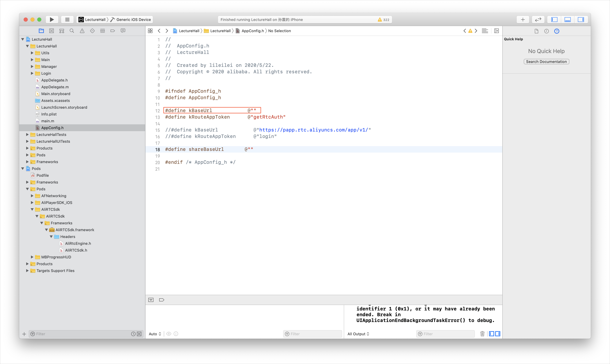Expand the Manager folder

point(32,67)
